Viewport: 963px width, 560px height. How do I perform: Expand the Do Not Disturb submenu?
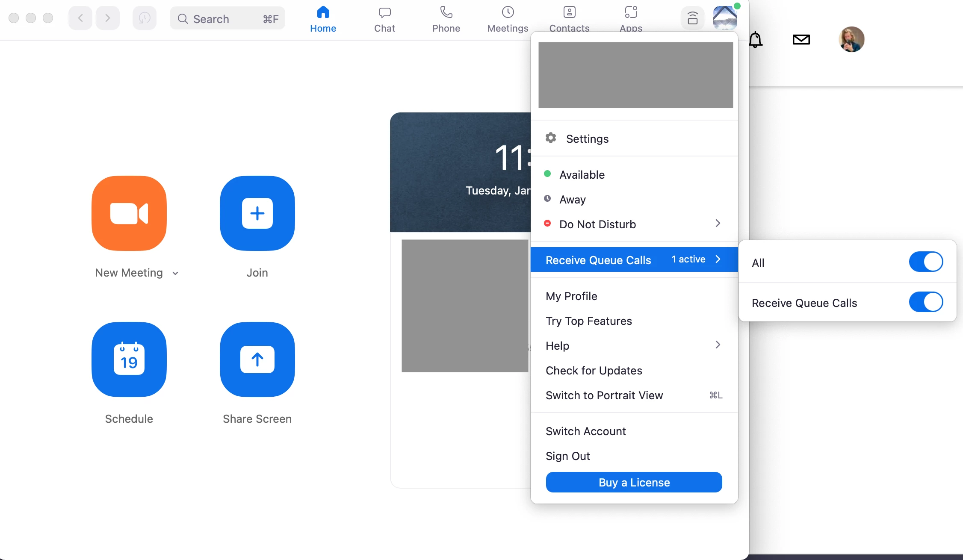pyautogui.click(x=718, y=224)
